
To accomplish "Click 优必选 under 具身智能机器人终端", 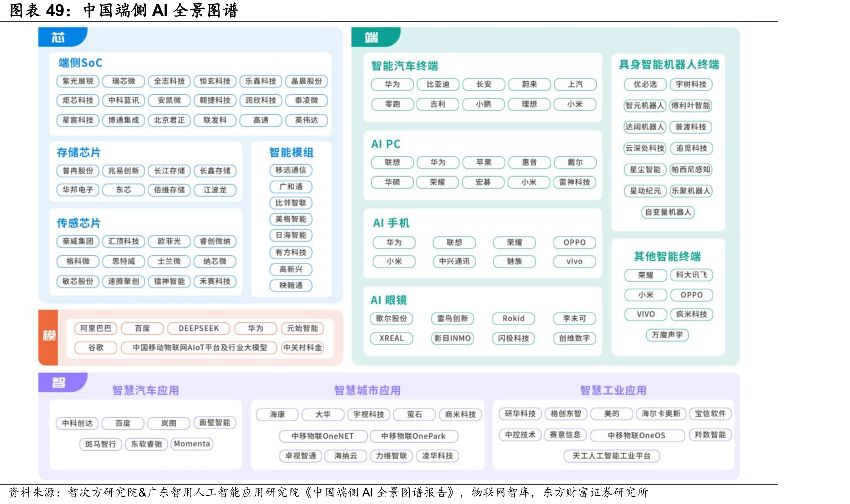I will pyautogui.click(x=645, y=84).
